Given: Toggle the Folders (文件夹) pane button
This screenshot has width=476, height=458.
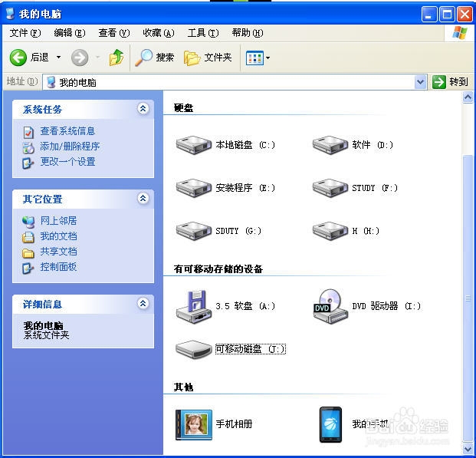Looking at the screenshot, I should pos(208,58).
